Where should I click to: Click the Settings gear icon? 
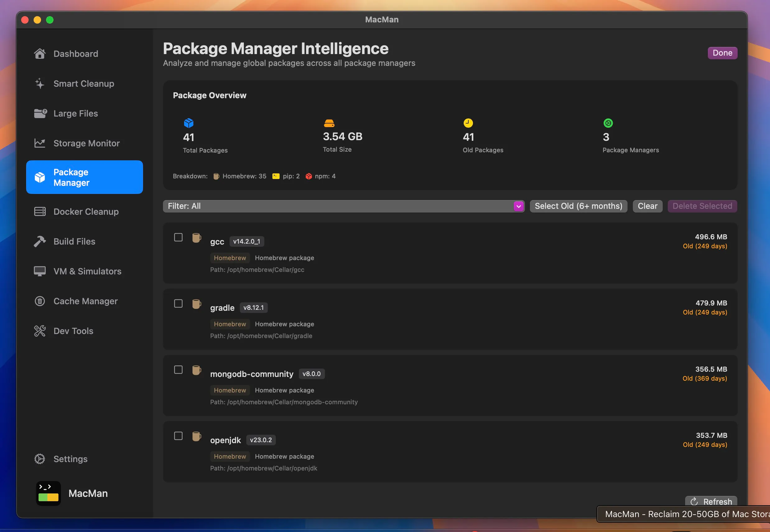(x=40, y=459)
